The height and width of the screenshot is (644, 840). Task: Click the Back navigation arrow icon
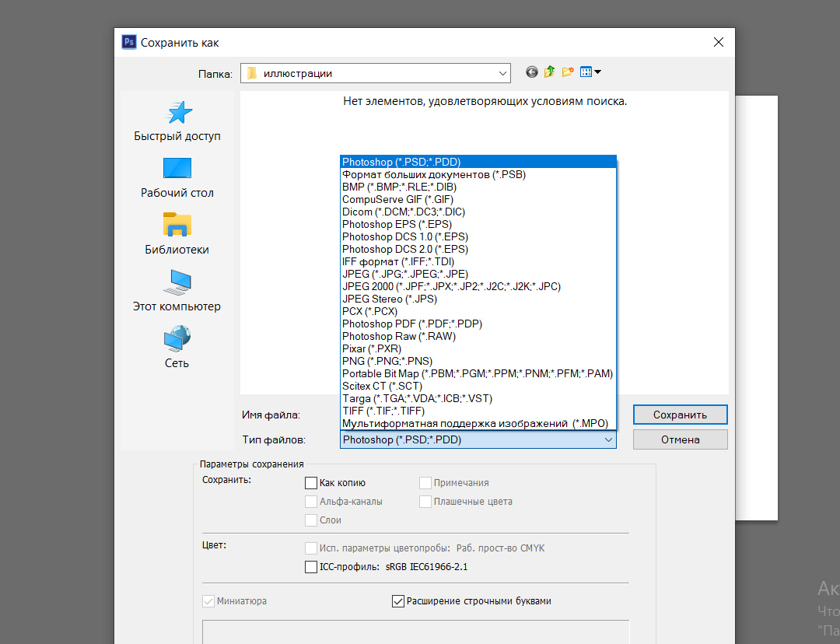[x=532, y=72]
